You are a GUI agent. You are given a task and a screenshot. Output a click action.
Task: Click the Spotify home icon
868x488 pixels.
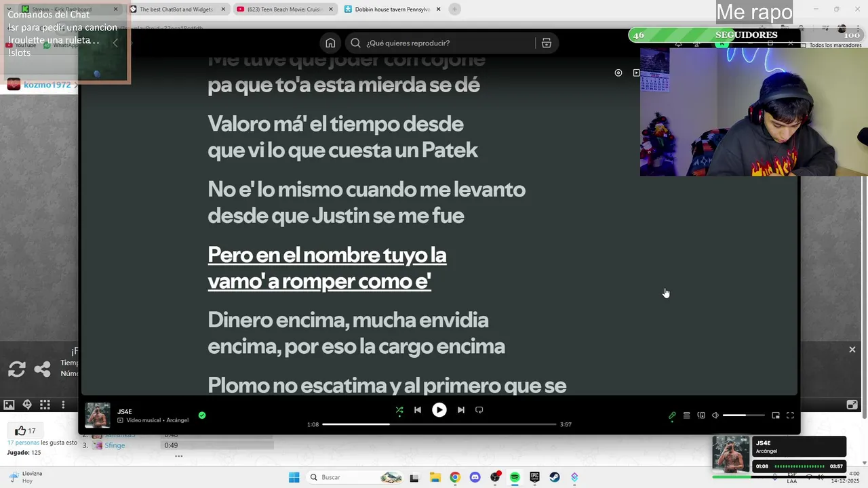[330, 43]
